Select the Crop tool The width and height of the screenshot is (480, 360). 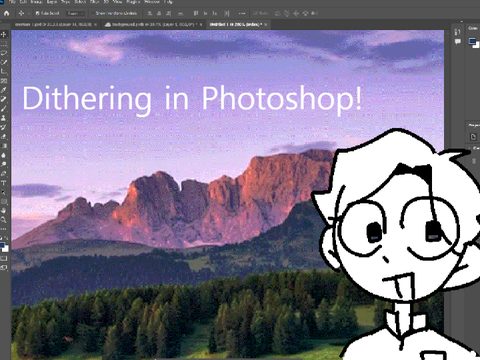(x=4, y=71)
